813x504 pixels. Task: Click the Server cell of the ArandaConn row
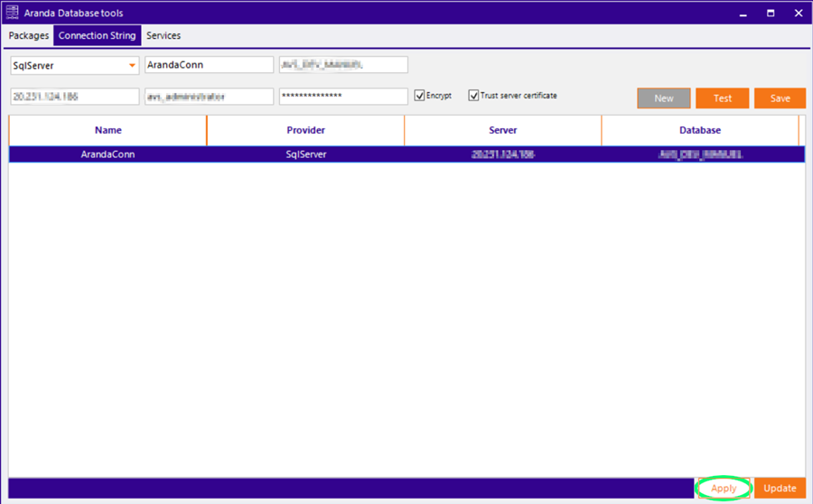click(503, 154)
